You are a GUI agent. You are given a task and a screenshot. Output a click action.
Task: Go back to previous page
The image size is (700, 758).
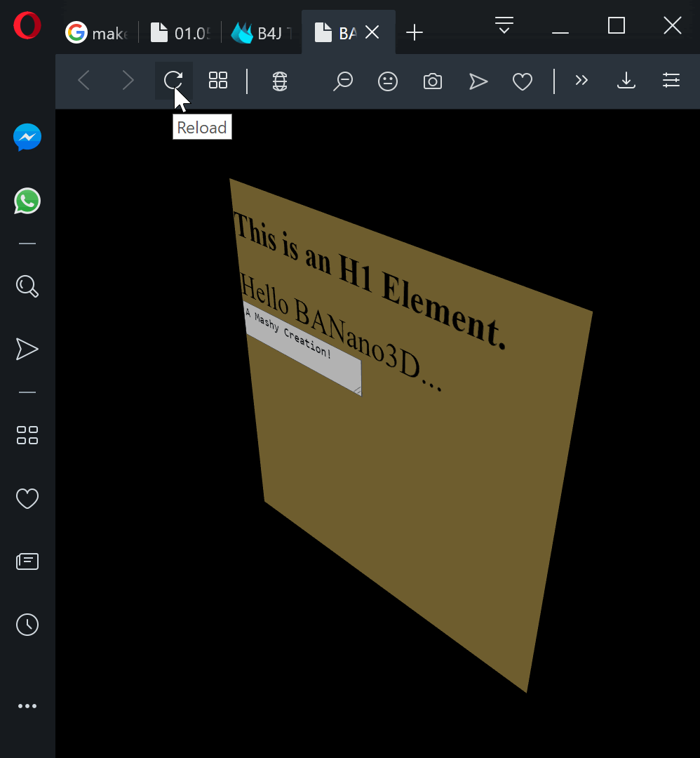(x=84, y=81)
